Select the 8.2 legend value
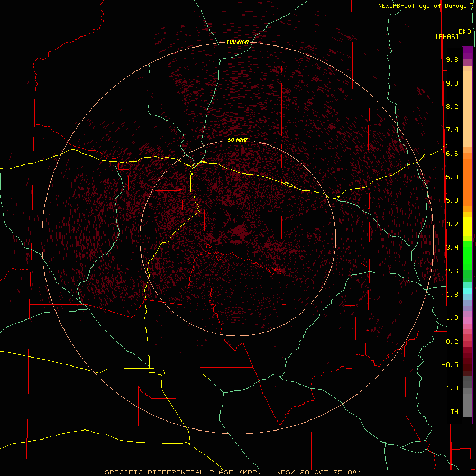 (452, 106)
